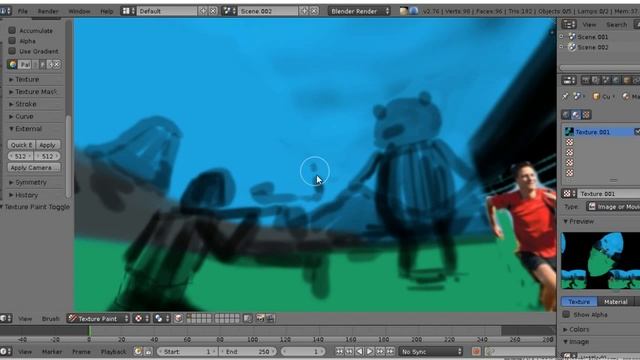
Task: Toggle the fake user F button on palette
Action: 42,64
